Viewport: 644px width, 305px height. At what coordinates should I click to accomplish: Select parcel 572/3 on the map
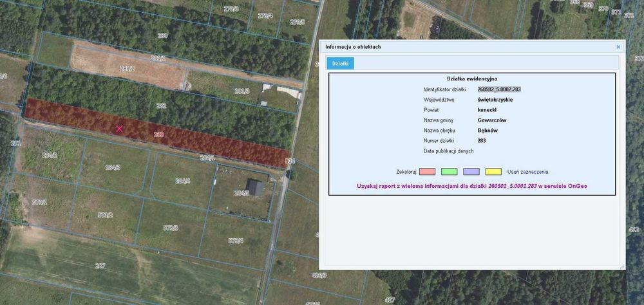(x=171, y=227)
